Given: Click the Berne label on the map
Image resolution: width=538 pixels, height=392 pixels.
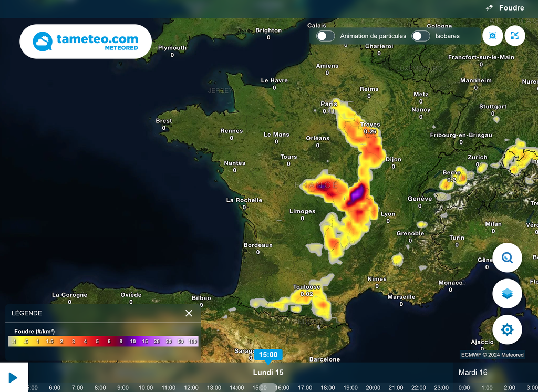Looking at the screenshot, I should coord(451,172).
